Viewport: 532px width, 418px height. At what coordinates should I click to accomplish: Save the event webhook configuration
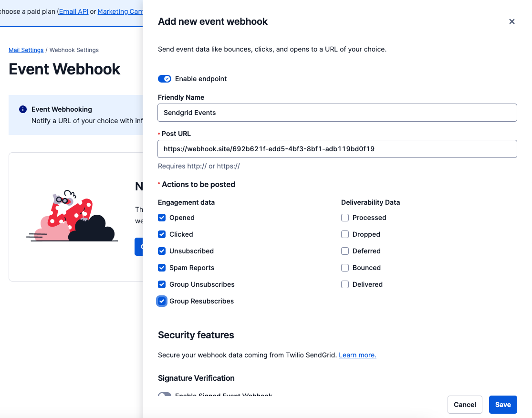coord(502,404)
